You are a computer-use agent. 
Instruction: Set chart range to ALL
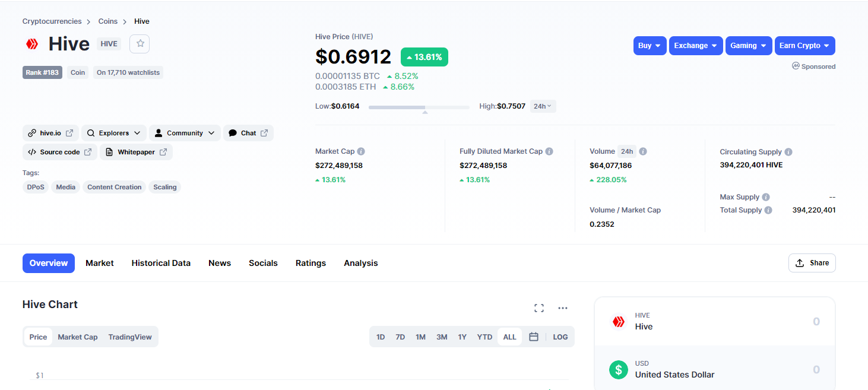(x=509, y=337)
